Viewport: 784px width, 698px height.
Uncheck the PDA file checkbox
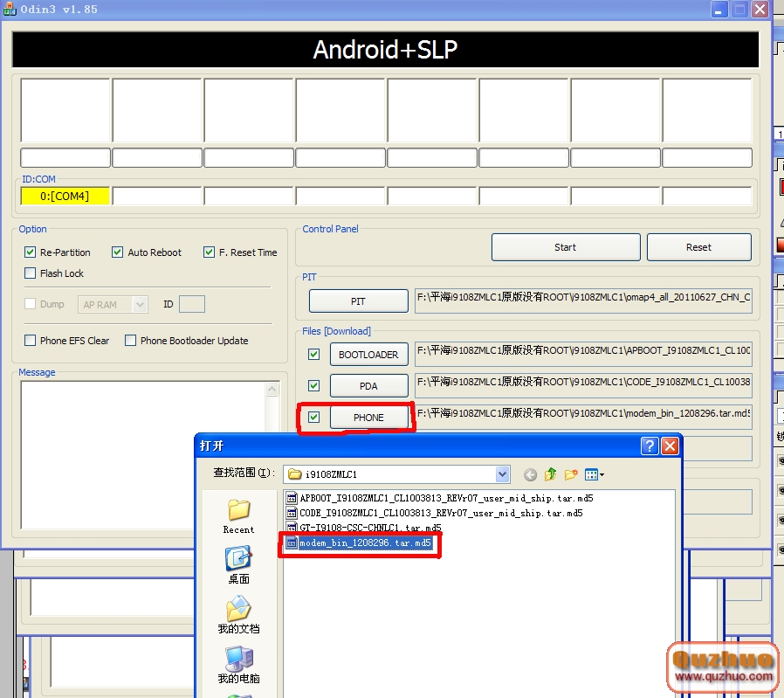tap(314, 386)
